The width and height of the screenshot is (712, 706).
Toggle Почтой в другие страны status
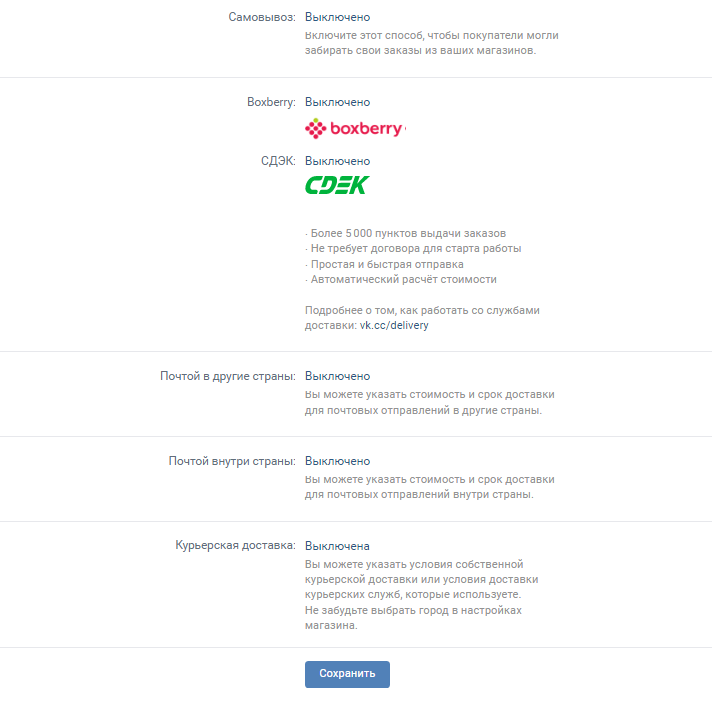tap(337, 376)
